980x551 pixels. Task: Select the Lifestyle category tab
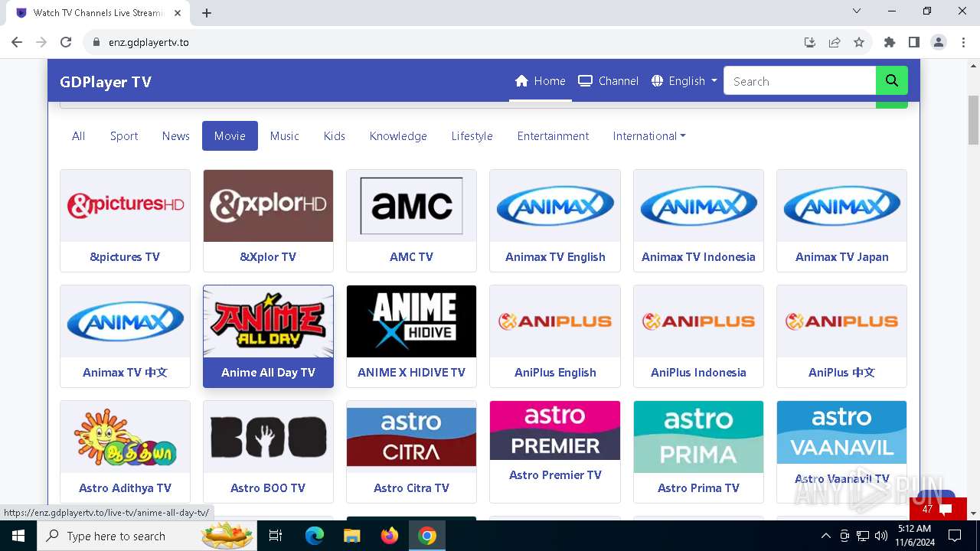pyautogui.click(x=472, y=135)
